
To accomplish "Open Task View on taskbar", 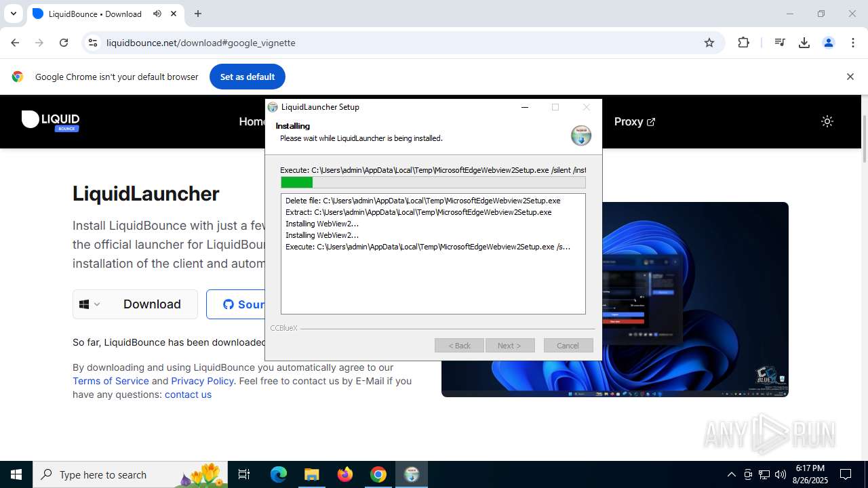I will pos(244,474).
